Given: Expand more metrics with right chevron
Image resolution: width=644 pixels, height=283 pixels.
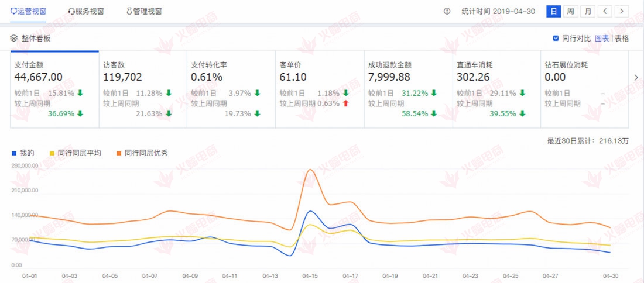Looking at the screenshot, I should [636, 77].
